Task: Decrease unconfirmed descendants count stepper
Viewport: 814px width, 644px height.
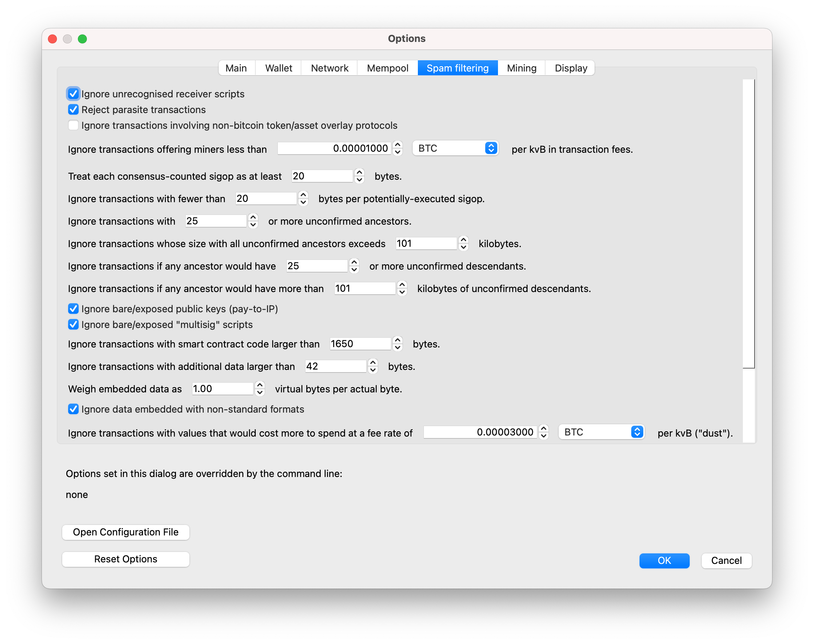Action: coord(354,270)
